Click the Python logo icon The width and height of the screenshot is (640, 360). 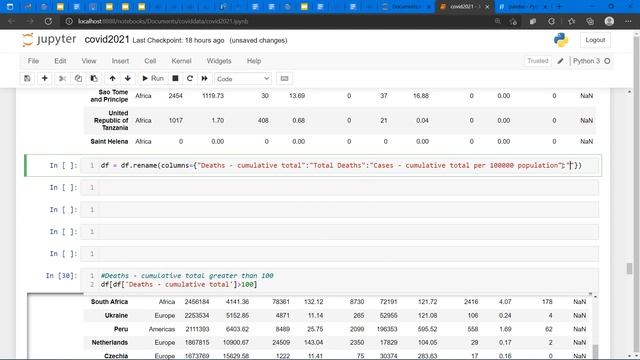(x=561, y=40)
